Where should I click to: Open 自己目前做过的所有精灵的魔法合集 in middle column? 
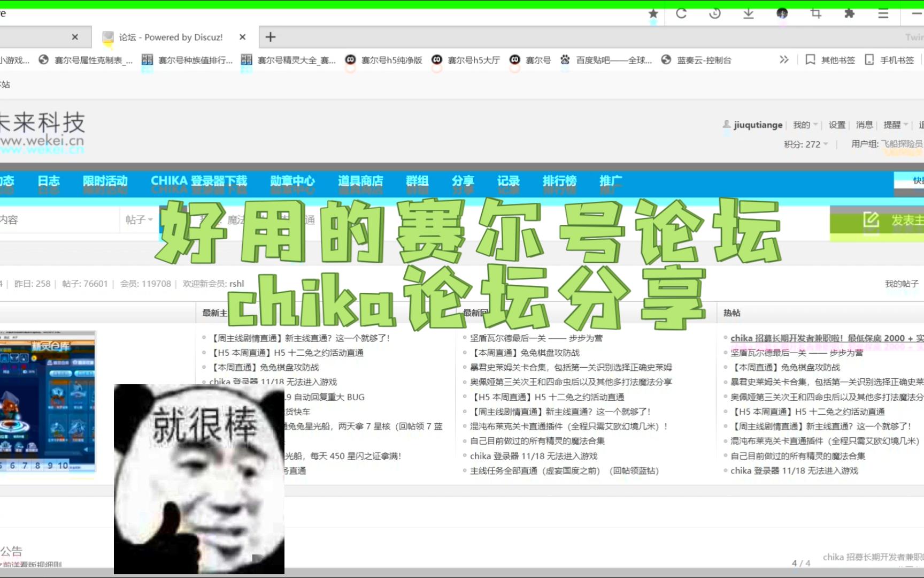tap(537, 441)
